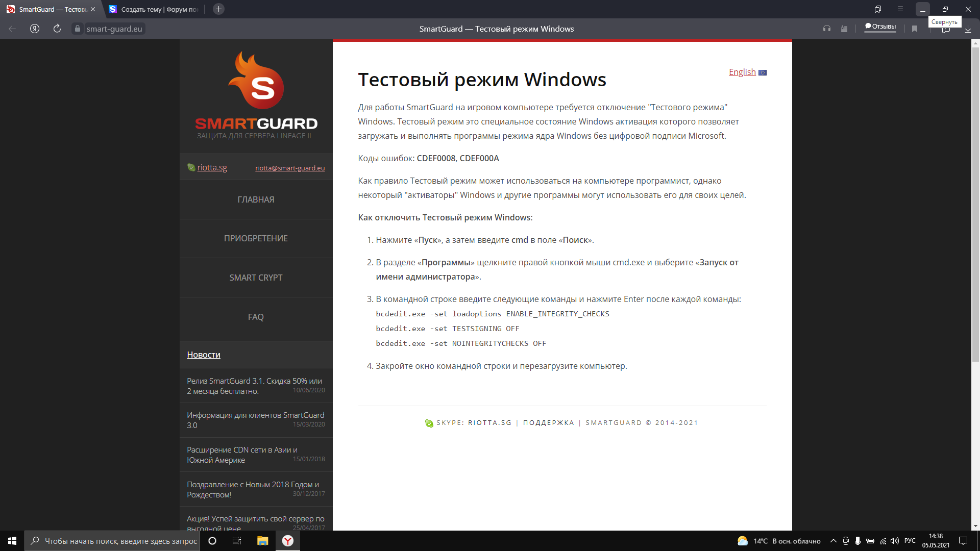Image resolution: width=980 pixels, height=551 pixels.
Task: Click the read aloud headphones icon
Action: [826, 29]
